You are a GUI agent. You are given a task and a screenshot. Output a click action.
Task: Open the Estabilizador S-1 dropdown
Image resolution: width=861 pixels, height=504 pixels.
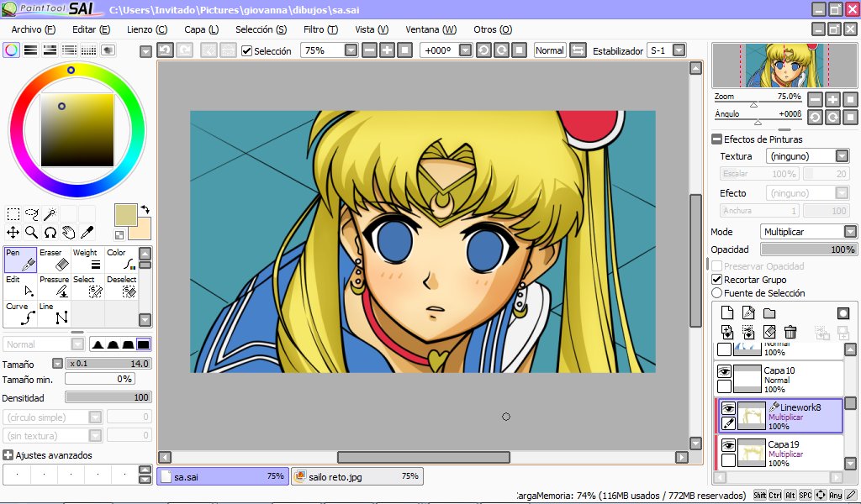click(679, 50)
